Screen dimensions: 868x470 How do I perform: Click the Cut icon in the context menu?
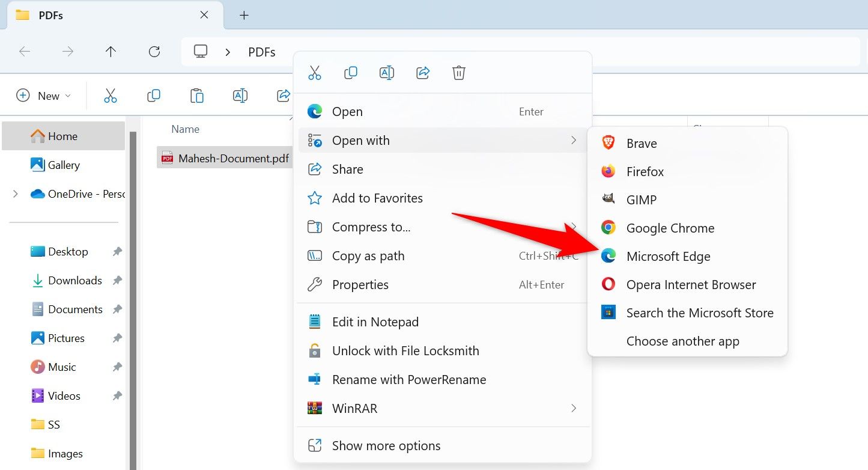(314, 72)
